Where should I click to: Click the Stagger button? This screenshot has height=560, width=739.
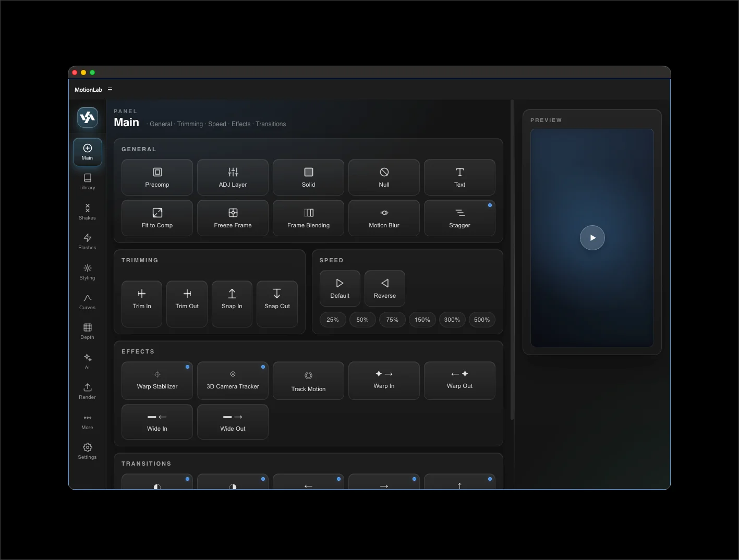click(x=459, y=218)
